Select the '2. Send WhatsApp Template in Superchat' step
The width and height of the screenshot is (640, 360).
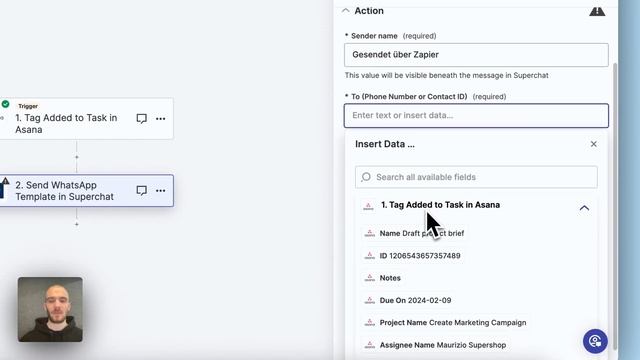click(x=87, y=191)
